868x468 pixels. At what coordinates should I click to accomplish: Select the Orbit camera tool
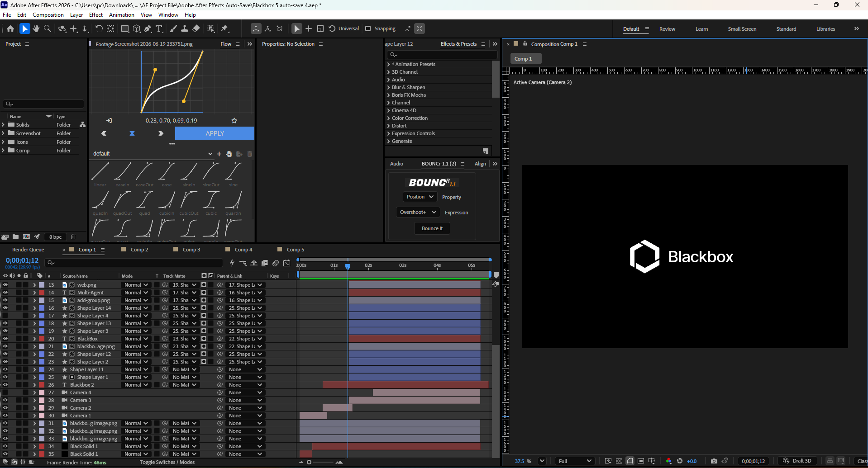pos(62,28)
